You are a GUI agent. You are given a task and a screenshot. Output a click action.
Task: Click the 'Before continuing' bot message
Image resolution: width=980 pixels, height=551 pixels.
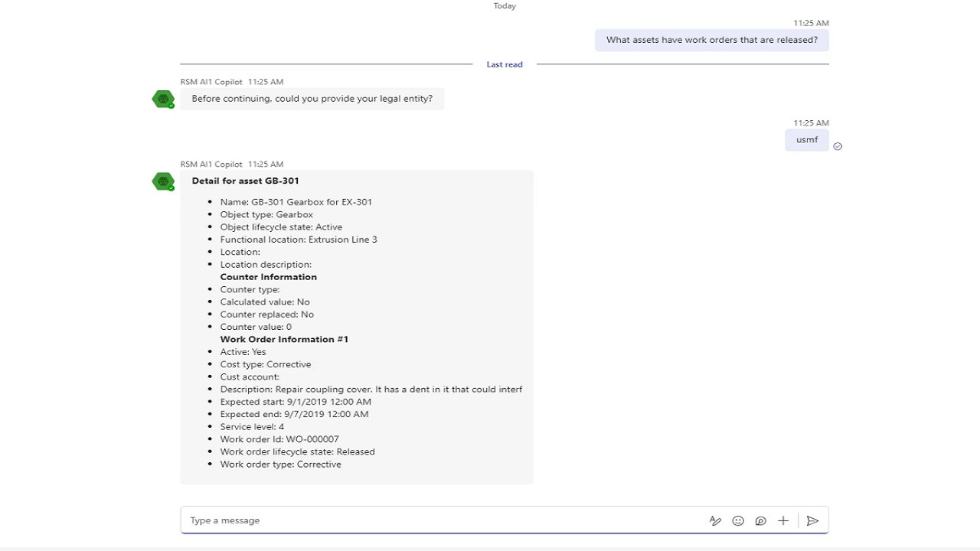pos(312,99)
